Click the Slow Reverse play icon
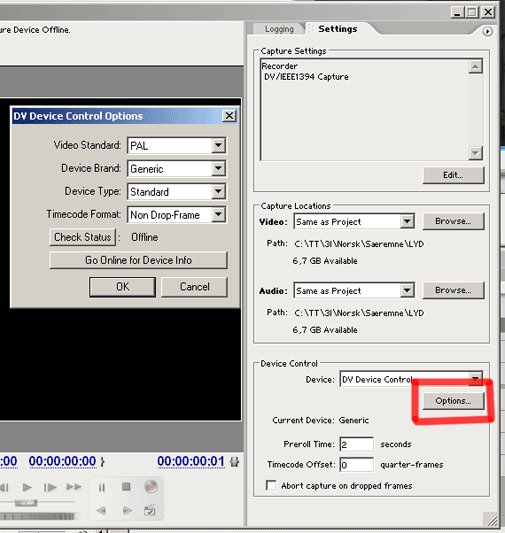 click(101, 510)
